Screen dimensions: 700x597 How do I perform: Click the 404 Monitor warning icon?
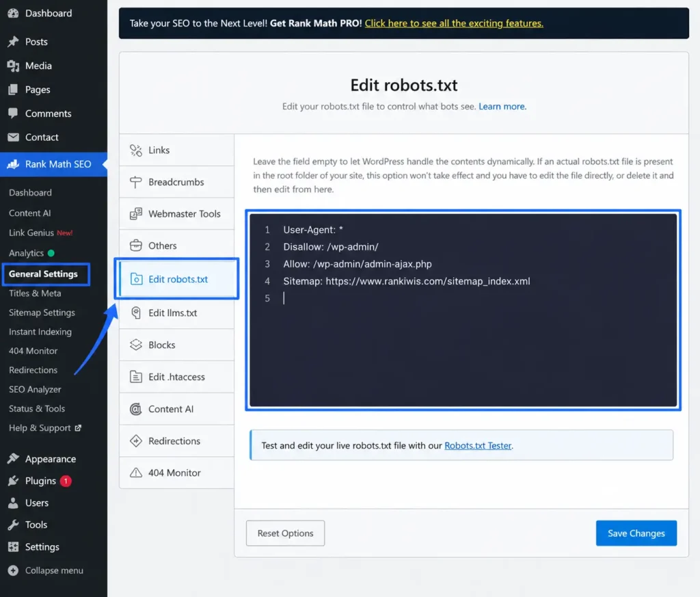tap(136, 473)
